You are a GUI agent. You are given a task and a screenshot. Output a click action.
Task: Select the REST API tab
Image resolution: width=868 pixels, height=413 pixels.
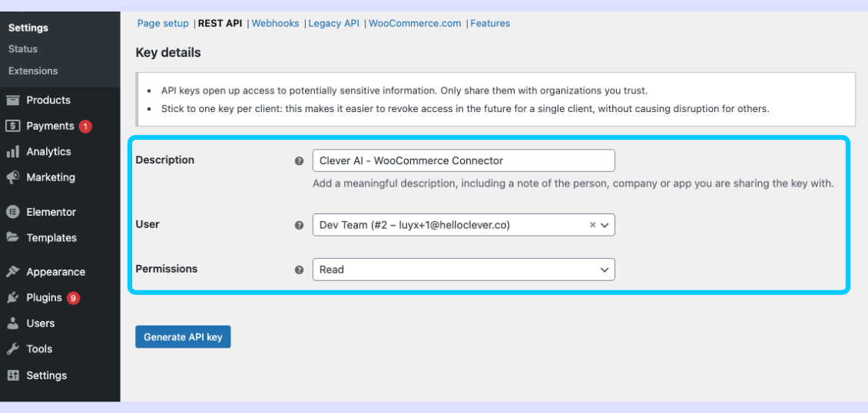220,23
